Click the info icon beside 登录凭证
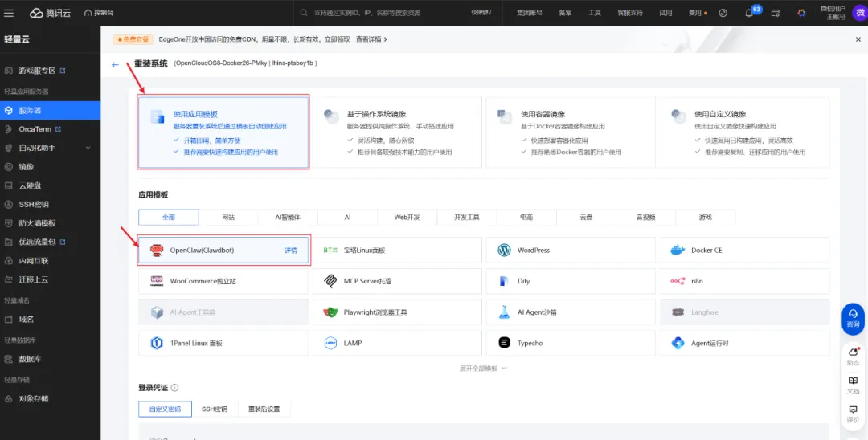This screenshot has width=868, height=440. point(175,388)
